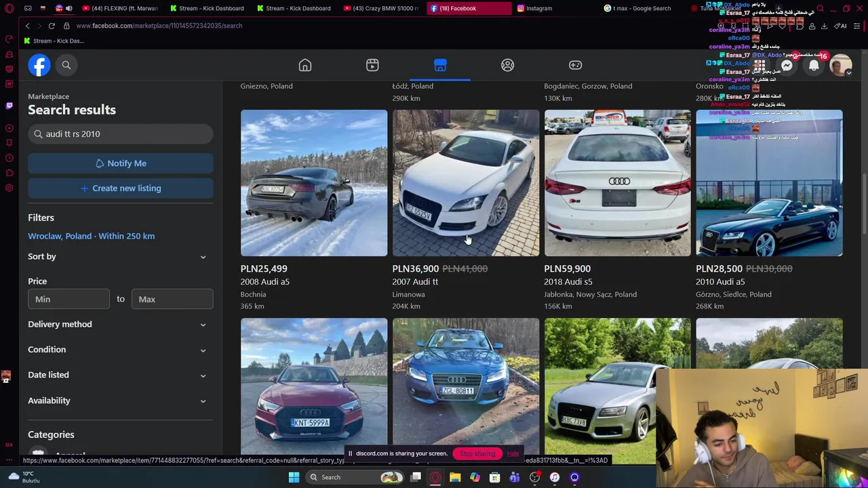Open the Groups icon in the top navigation
The height and width of the screenshot is (488, 868).
507,65
